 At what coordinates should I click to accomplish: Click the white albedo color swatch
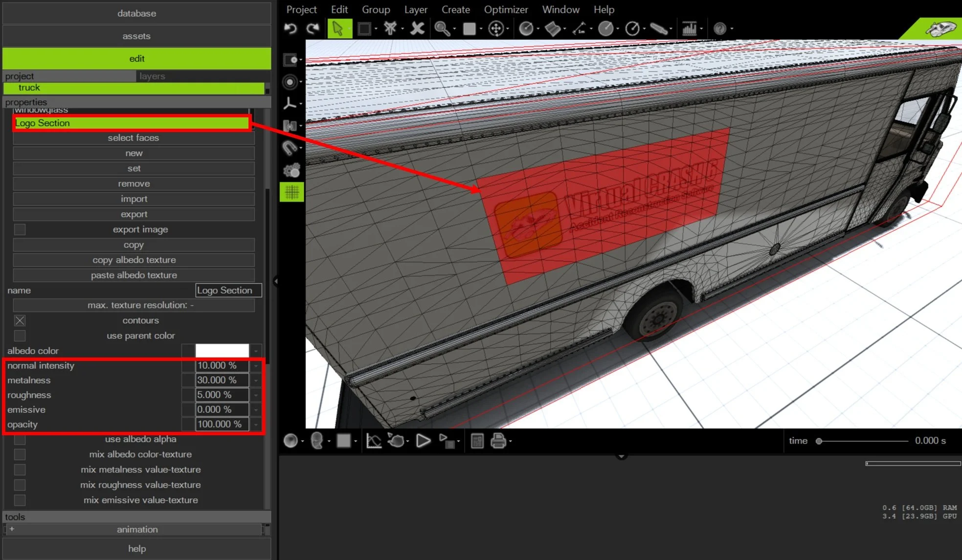pos(222,351)
